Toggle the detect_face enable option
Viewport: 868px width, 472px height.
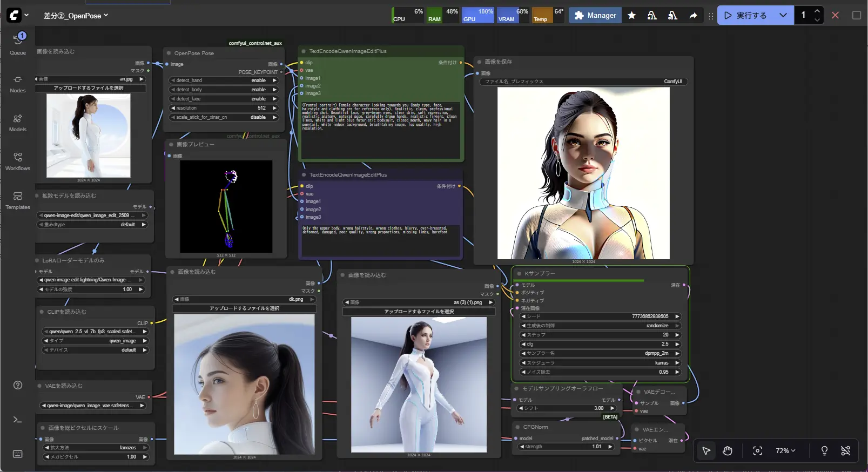[224, 99]
